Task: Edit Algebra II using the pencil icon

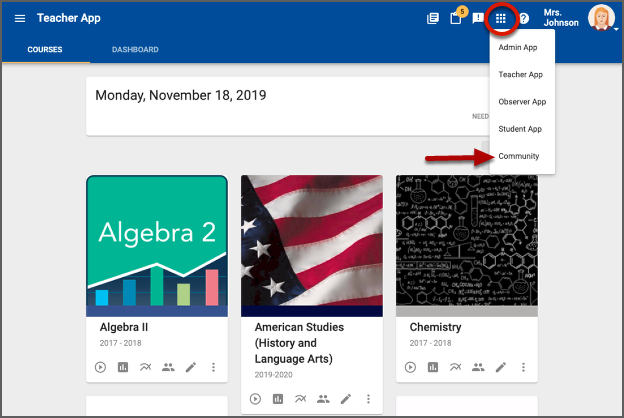Action: point(191,367)
